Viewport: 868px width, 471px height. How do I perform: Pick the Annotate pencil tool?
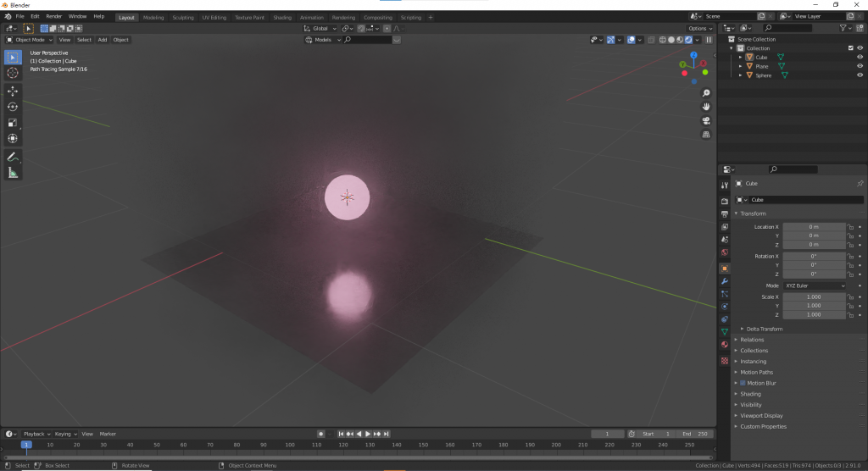[x=13, y=158]
